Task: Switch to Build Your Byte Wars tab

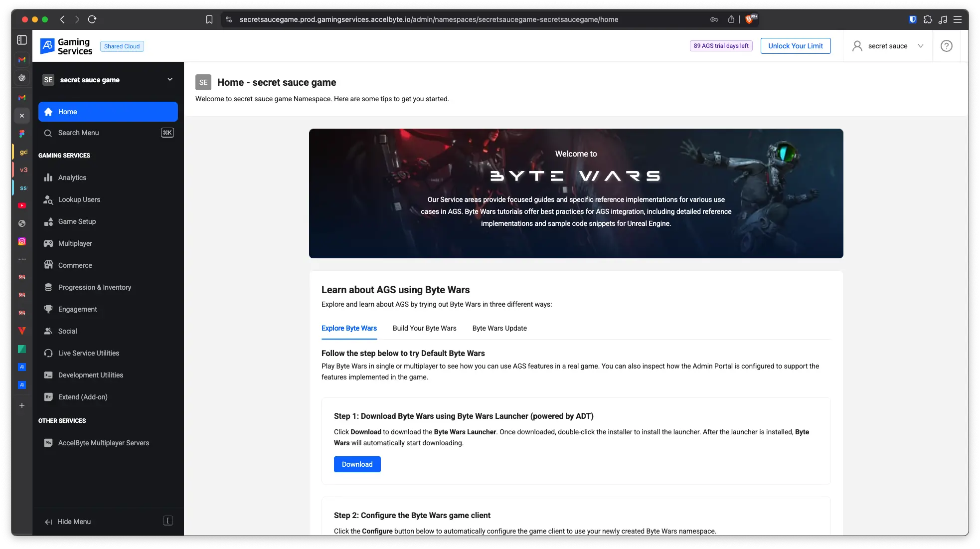Action: click(x=424, y=328)
